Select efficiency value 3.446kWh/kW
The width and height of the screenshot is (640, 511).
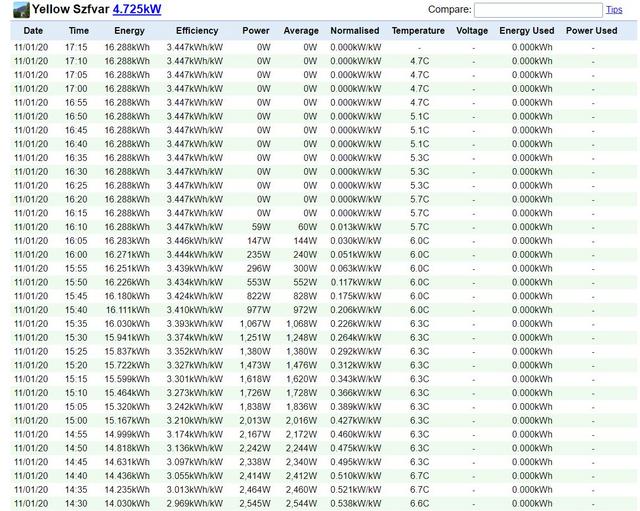coord(195,241)
